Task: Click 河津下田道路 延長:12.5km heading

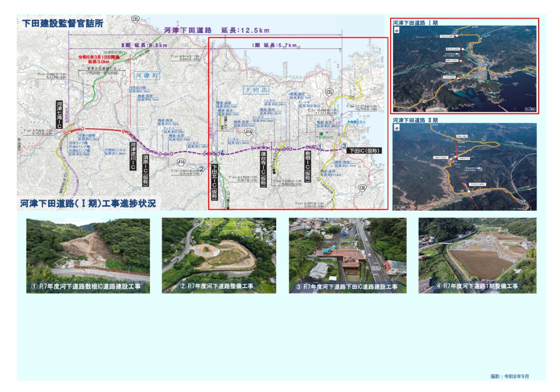Action: click(217, 30)
